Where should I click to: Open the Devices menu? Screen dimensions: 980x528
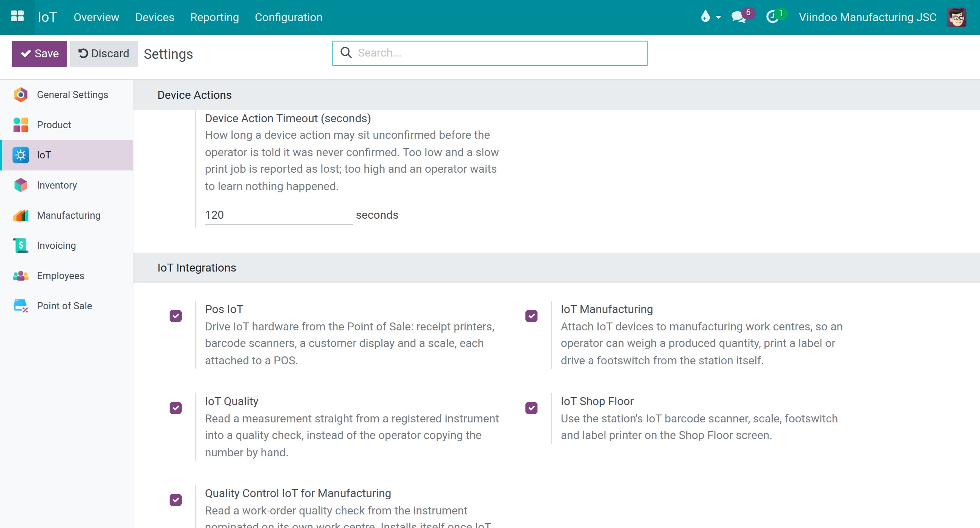(155, 17)
